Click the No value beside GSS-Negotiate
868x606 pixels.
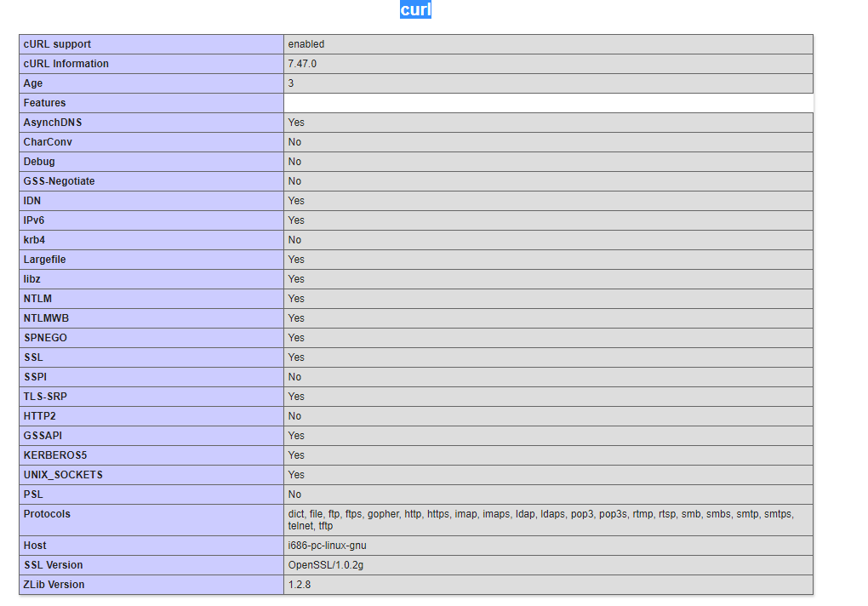294,181
